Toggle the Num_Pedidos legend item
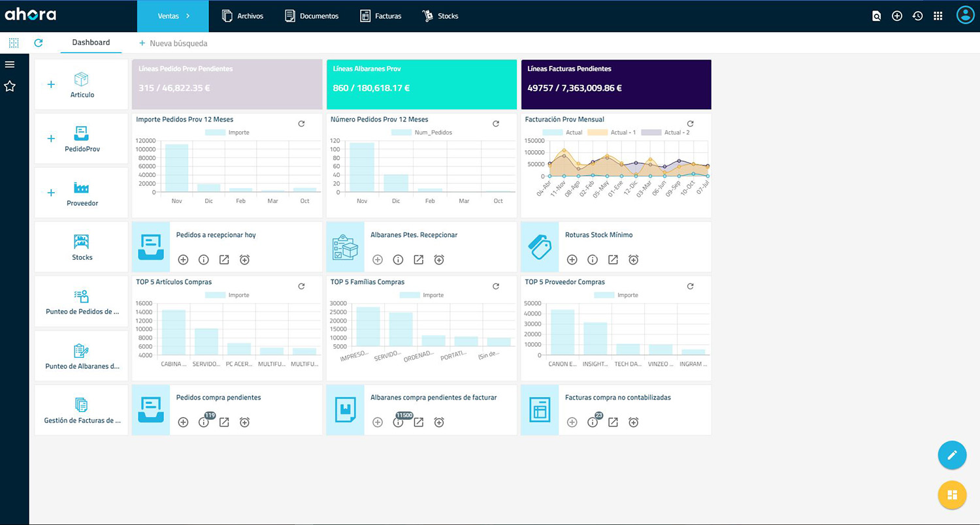Viewport: 980px width, 525px height. [421, 133]
